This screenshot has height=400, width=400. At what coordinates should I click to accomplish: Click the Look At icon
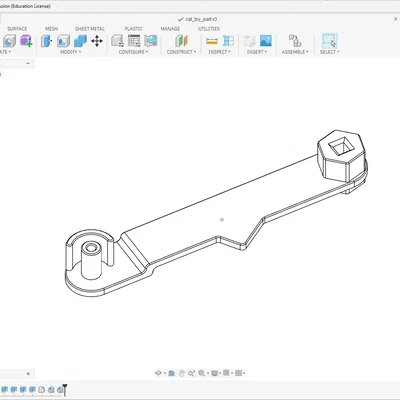172,373
